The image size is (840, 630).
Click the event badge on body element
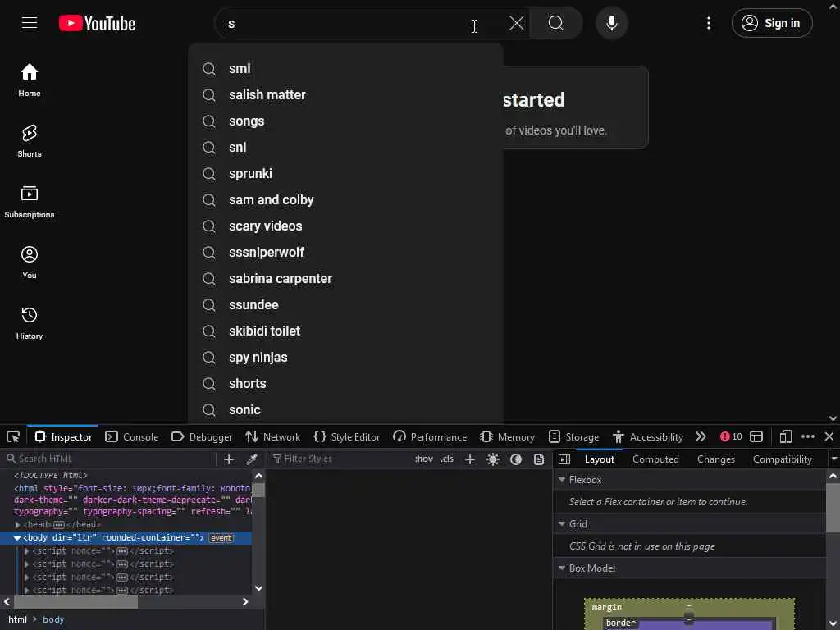221,538
